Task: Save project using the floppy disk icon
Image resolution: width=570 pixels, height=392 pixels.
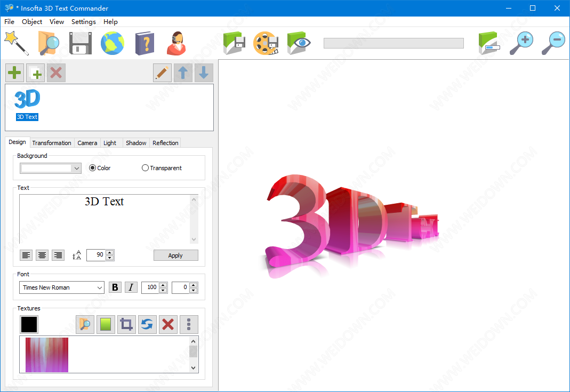Action: click(x=81, y=43)
